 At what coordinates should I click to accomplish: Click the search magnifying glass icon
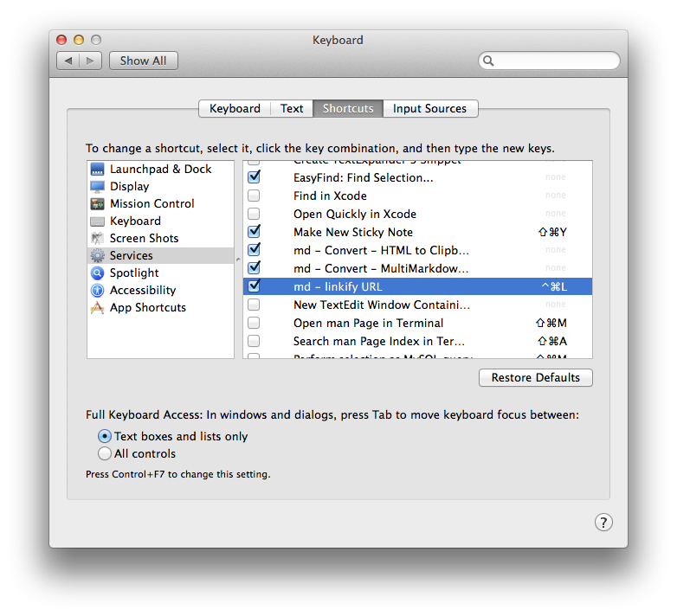click(x=488, y=61)
